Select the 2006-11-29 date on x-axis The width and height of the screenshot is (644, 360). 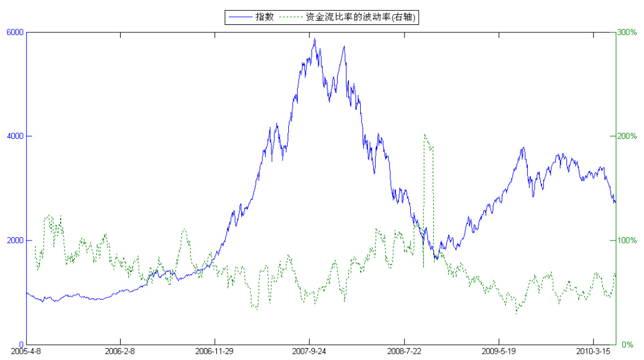tap(215, 352)
